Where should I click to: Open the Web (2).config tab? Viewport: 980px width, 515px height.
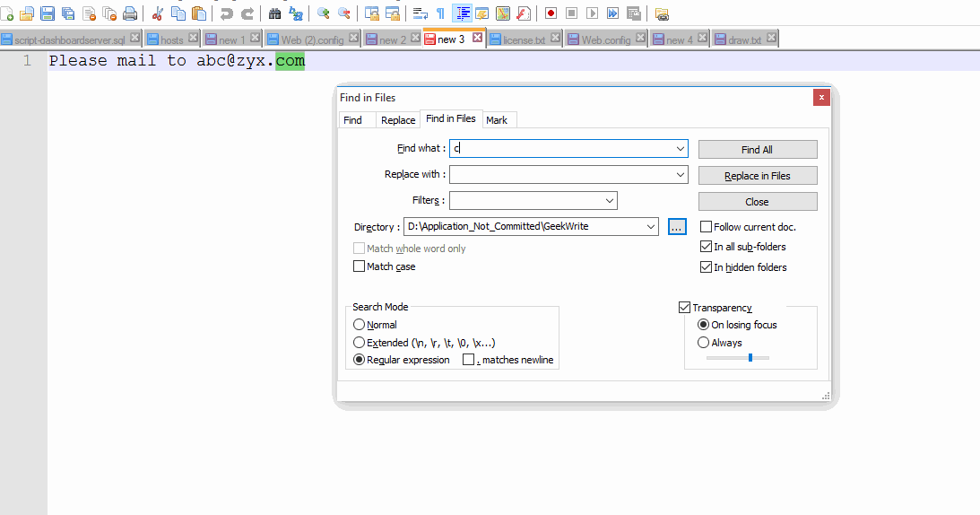pyautogui.click(x=312, y=39)
